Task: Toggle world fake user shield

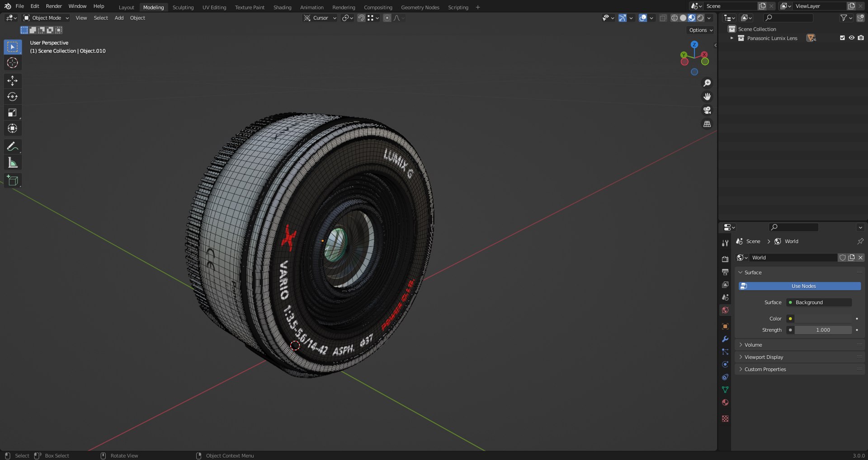Action: tap(843, 258)
